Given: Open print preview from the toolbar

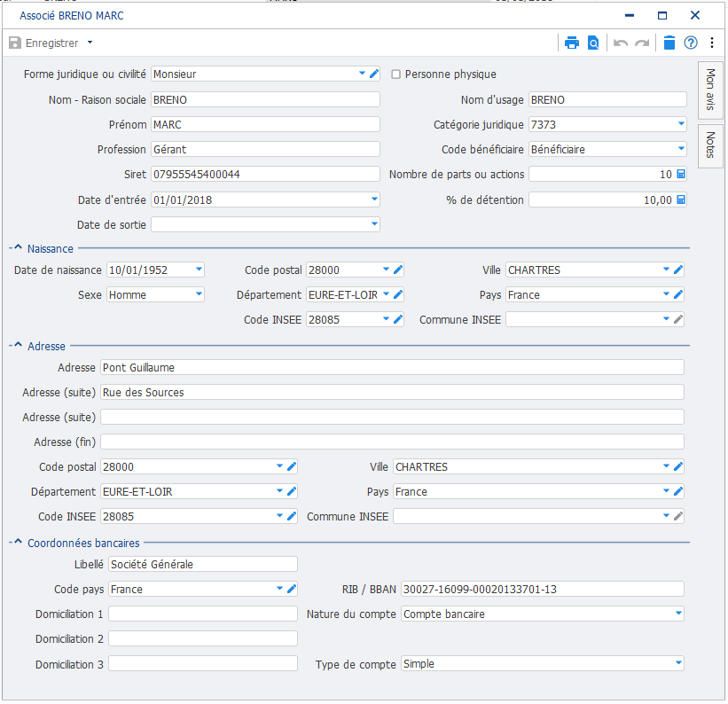Looking at the screenshot, I should coord(593,43).
